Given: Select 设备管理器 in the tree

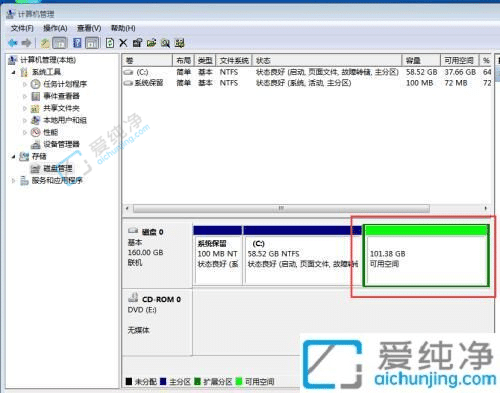Looking at the screenshot, I should (x=61, y=144).
